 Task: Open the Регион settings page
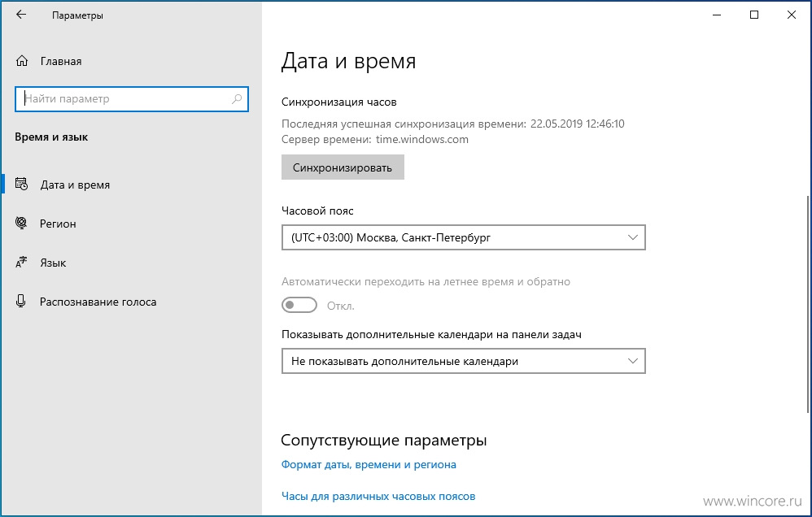coord(58,224)
